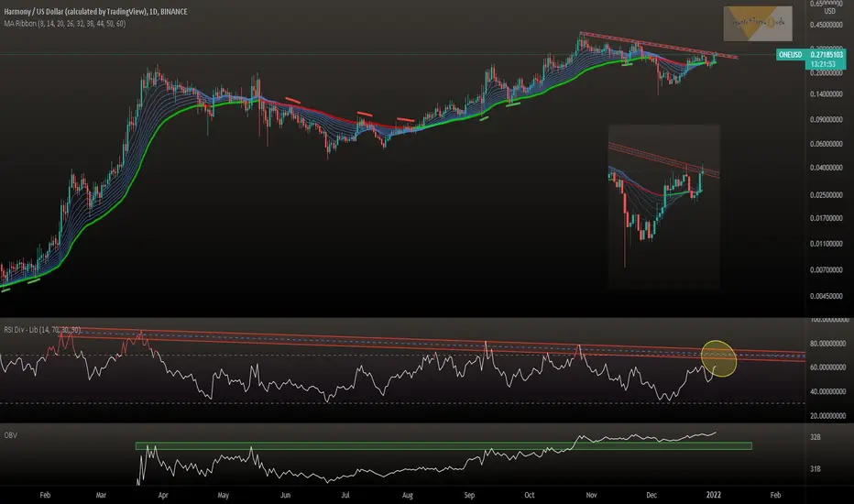The height and width of the screenshot is (504, 854).
Task: Select the yellow circle highlight on RSI
Action: coord(719,358)
